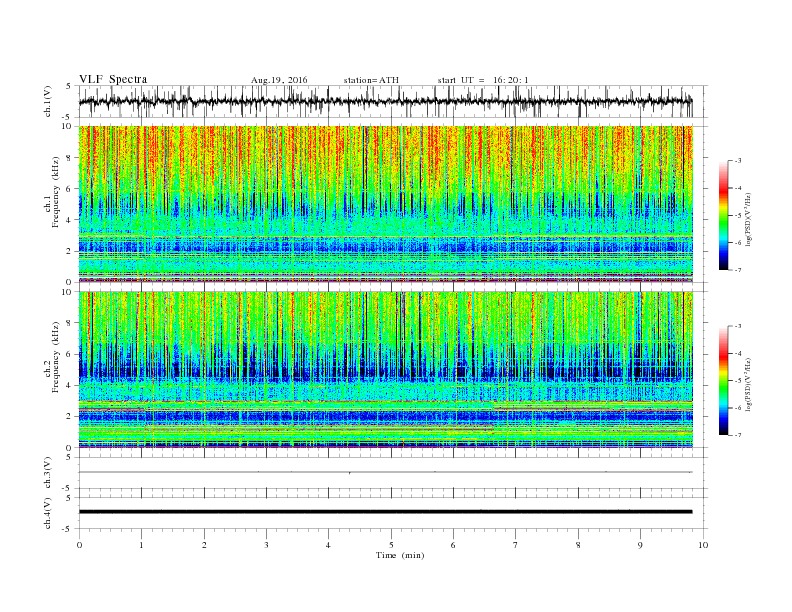Click the "ch.1(V)" waveform axis label
792x612 pixels.
(x=48, y=102)
